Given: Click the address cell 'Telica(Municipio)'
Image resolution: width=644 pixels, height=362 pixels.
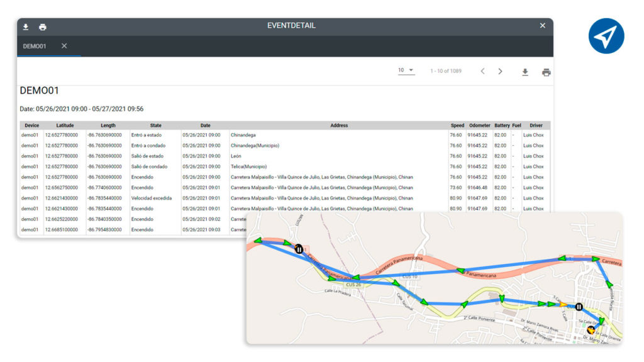Looking at the screenshot, I should coord(248,167).
